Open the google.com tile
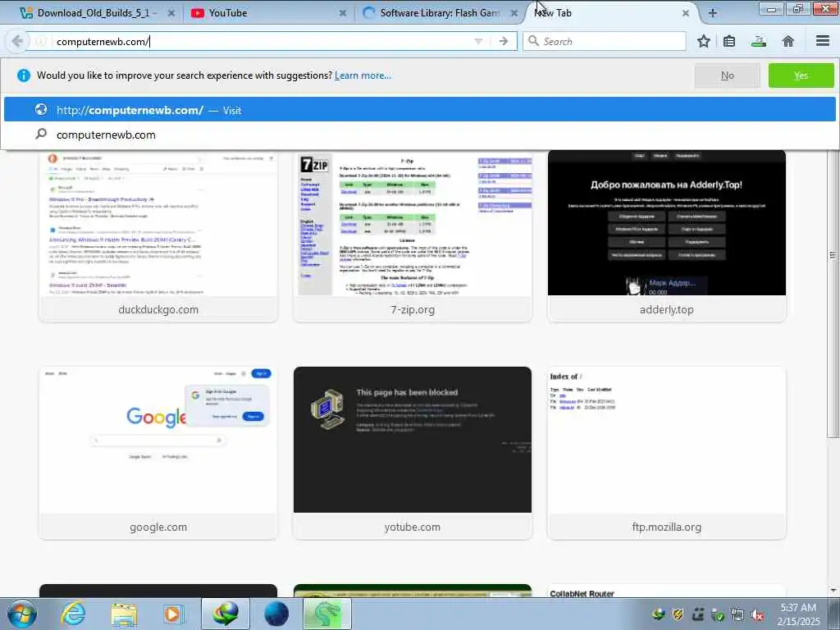 (158, 453)
